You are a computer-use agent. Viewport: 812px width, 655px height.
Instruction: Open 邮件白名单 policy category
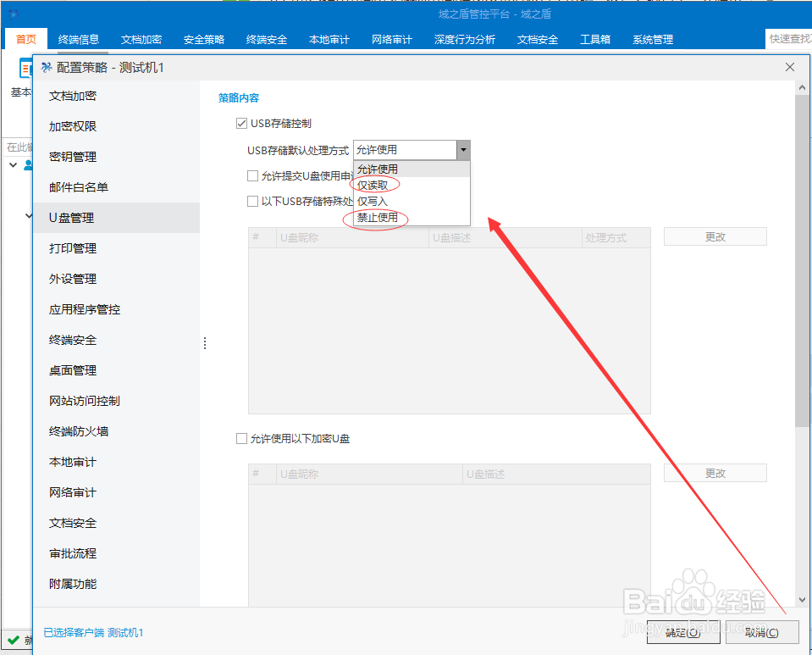(x=117, y=187)
